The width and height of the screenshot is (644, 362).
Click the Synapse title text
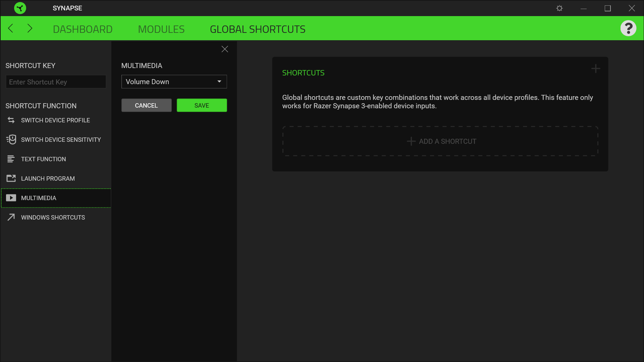[67, 8]
